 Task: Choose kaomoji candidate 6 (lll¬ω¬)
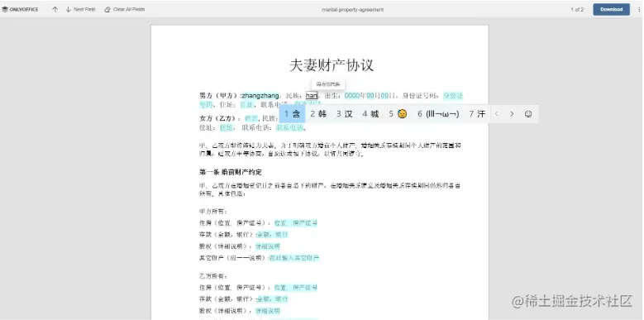[x=438, y=114]
